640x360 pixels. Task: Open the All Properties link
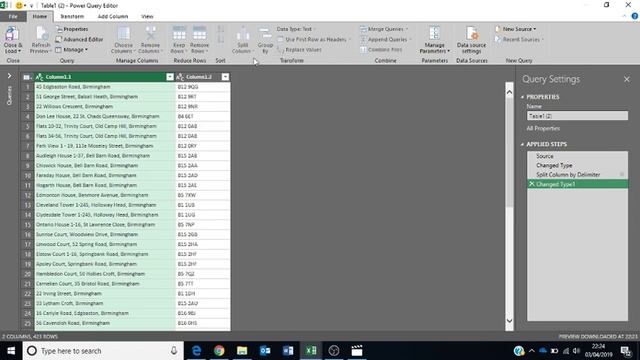(x=543, y=129)
